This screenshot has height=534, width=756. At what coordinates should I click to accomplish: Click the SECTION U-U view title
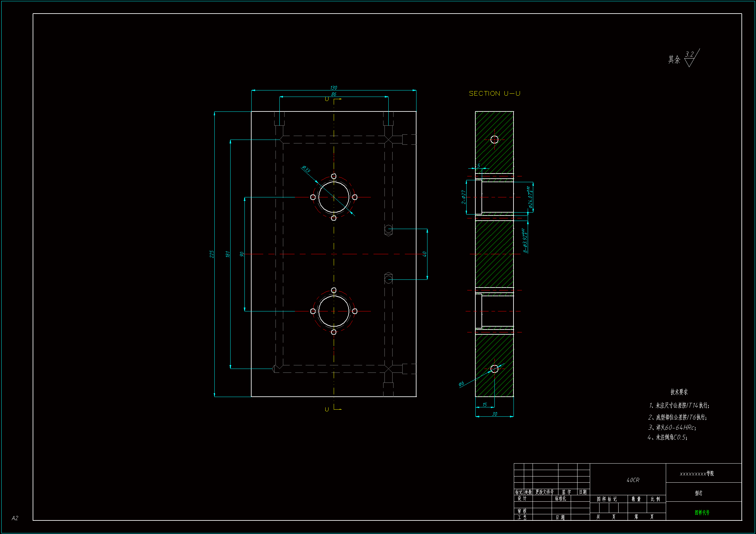[494, 94]
